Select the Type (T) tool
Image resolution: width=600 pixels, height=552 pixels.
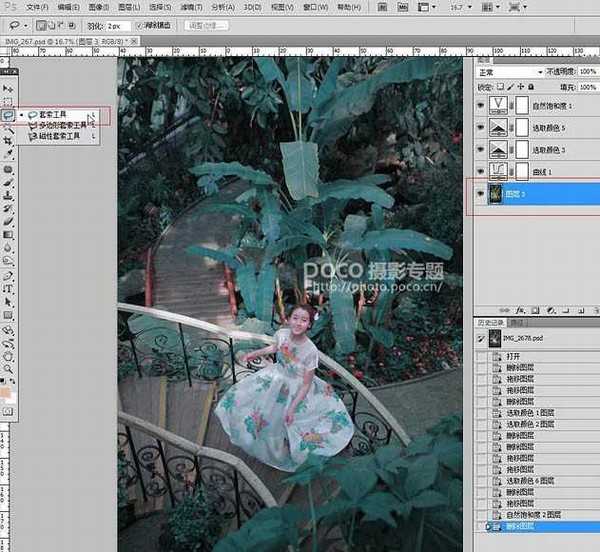[8, 287]
